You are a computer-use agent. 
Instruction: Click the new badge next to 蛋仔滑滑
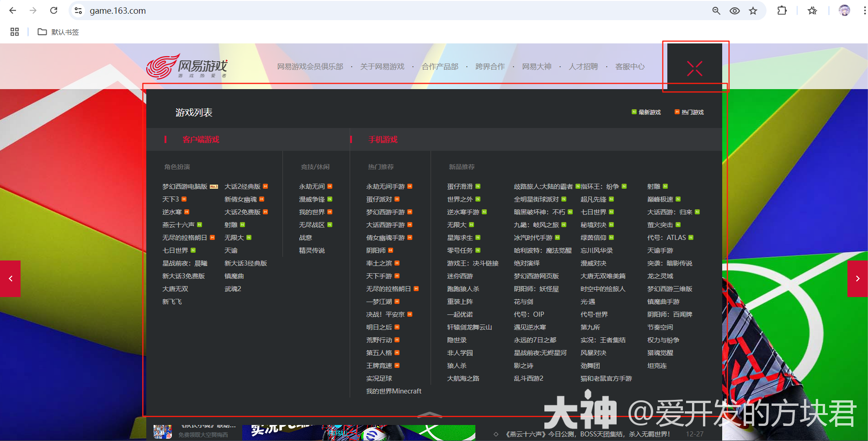click(x=478, y=186)
